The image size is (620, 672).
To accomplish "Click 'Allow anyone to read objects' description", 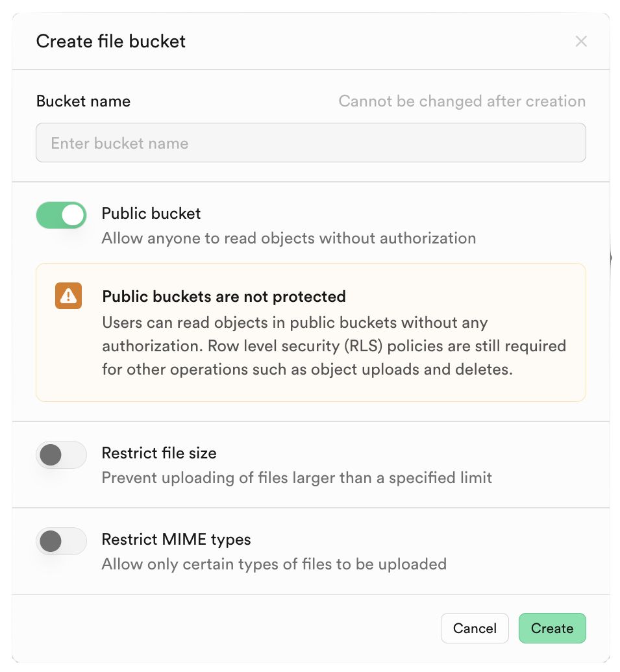I will point(289,238).
